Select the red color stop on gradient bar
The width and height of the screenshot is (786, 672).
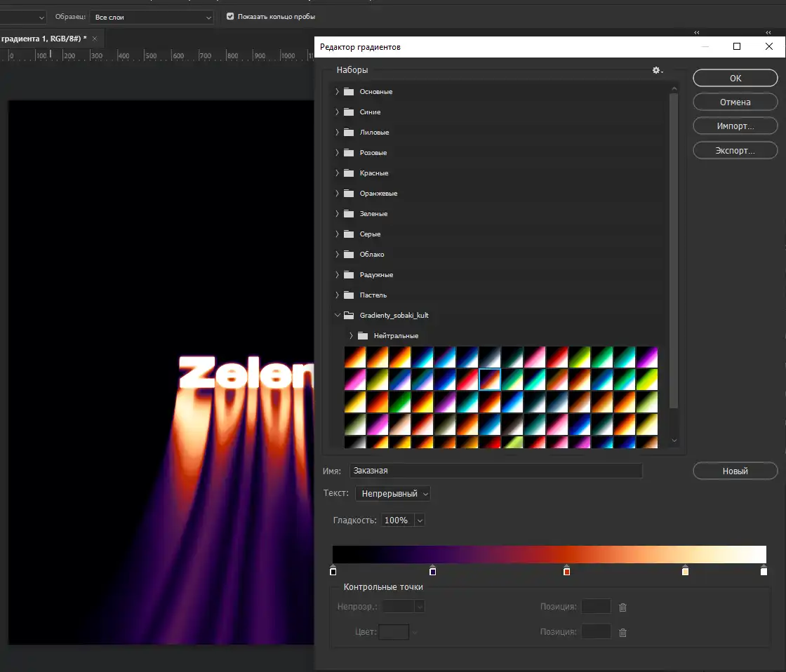point(566,571)
